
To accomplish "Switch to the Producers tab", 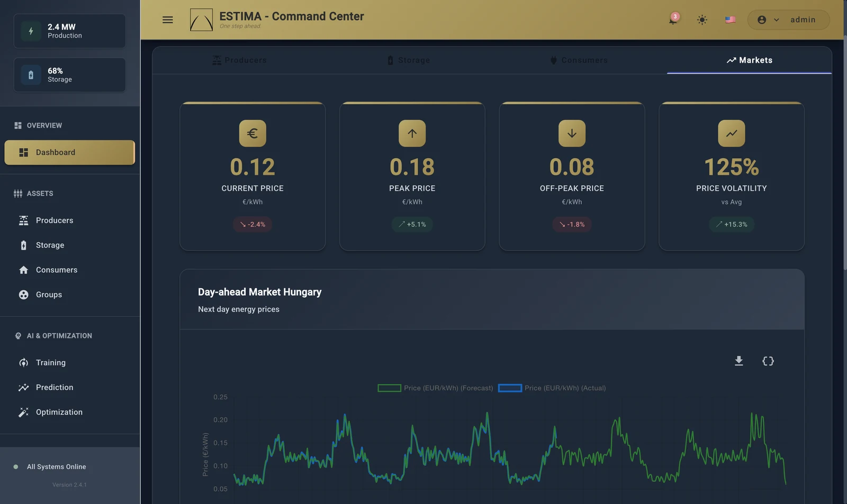I will (239, 60).
